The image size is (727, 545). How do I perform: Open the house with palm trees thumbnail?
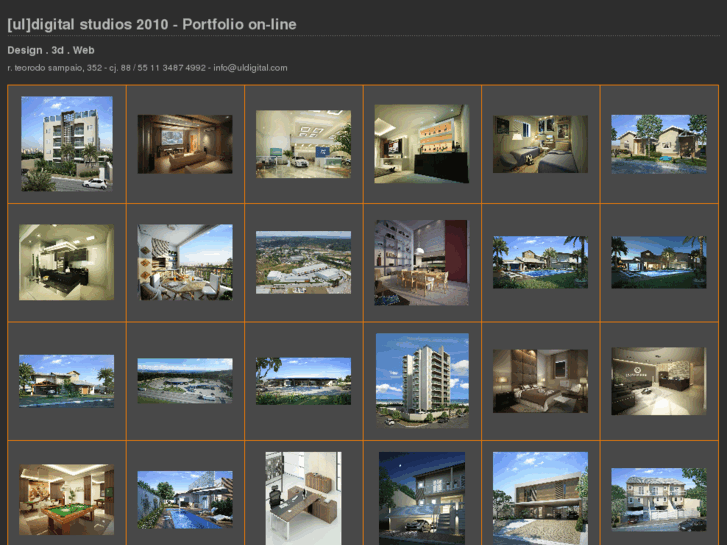point(66,381)
